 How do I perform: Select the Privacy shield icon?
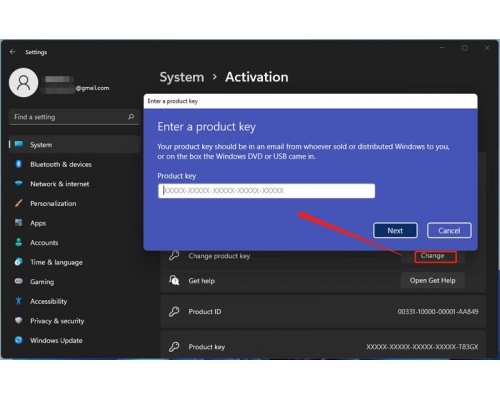point(19,320)
